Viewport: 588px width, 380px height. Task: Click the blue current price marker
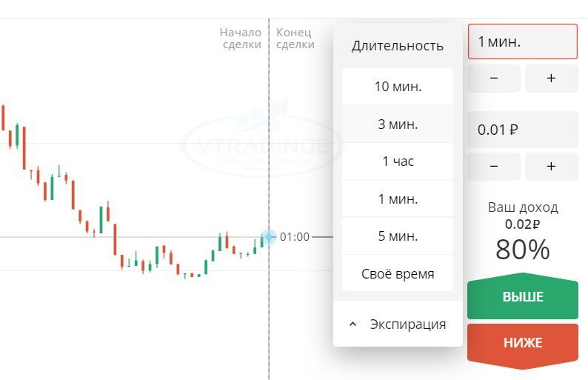pos(269,237)
